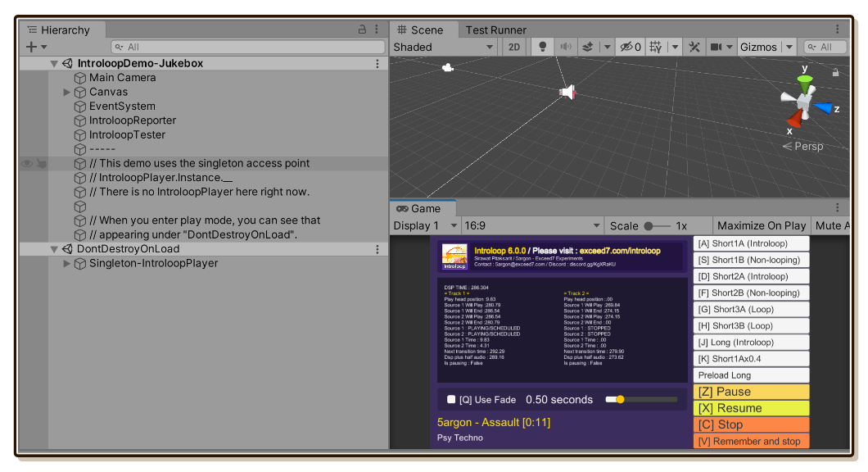Play Short1B (Non-looping) track

pos(751,260)
